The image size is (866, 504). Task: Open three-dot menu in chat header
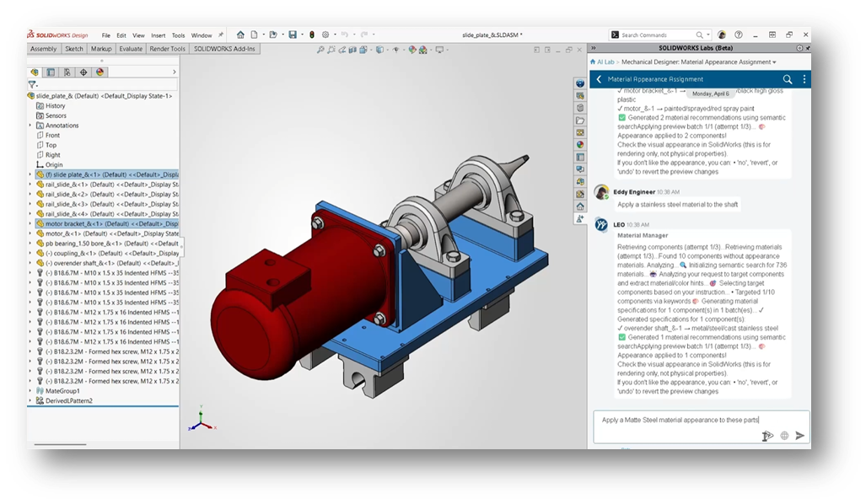[x=804, y=79]
